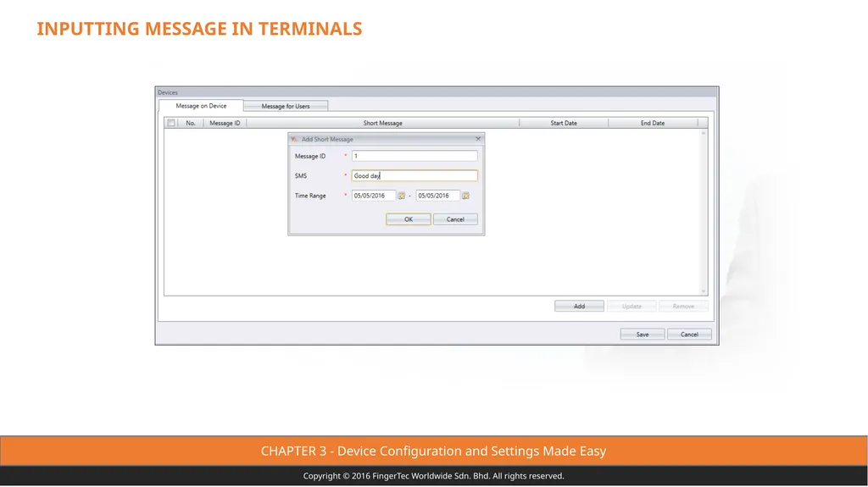Click the end date field in Time Range
The width and height of the screenshot is (868, 487).
click(438, 196)
